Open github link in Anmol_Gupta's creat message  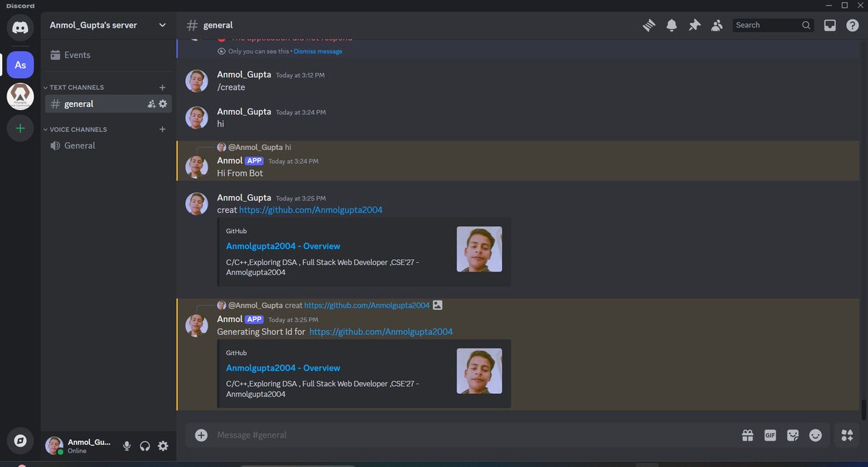[x=310, y=210]
